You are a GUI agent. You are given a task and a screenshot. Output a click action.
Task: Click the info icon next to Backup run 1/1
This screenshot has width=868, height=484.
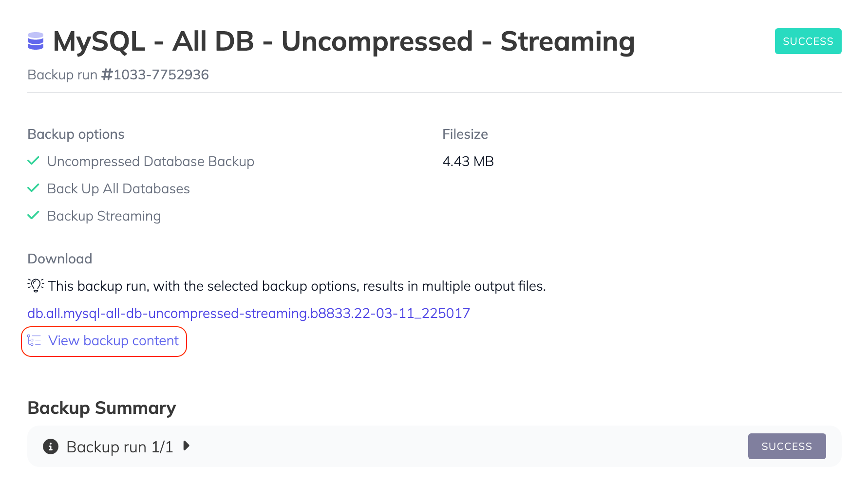click(50, 447)
